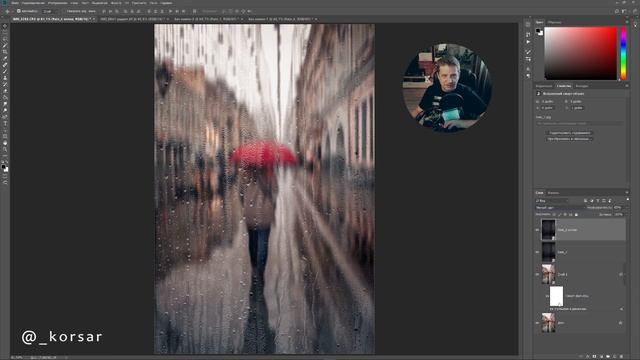Open the search icon in options bar
640x360 pixels.
coord(616,11)
